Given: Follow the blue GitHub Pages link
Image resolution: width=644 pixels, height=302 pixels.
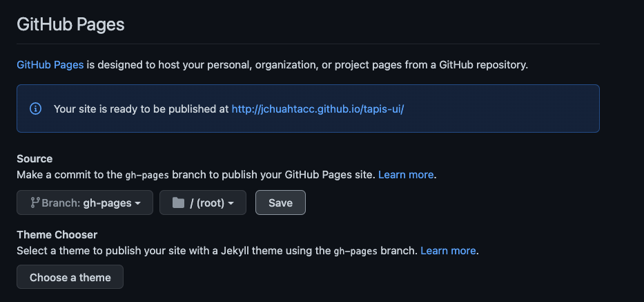Looking at the screenshot, I should (50, 65).
